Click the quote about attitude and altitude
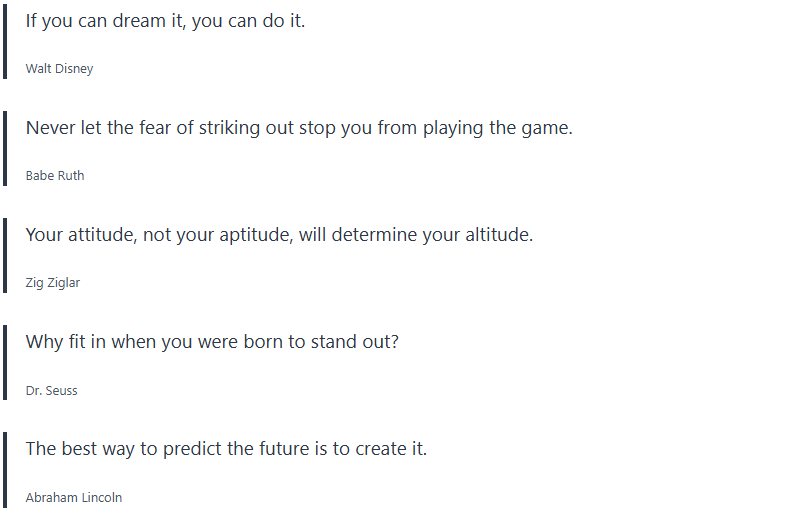 click(x=279, y=235)
